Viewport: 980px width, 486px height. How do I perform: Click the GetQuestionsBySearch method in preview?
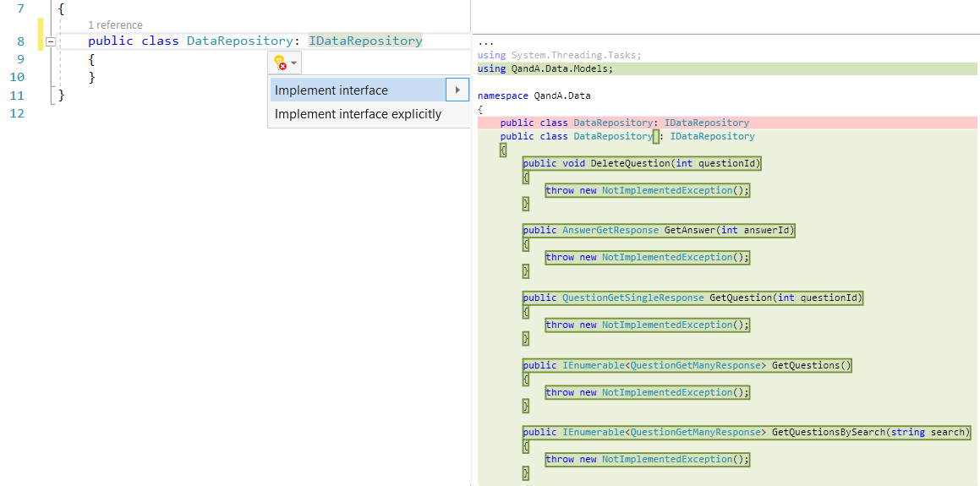click(747, 432)
